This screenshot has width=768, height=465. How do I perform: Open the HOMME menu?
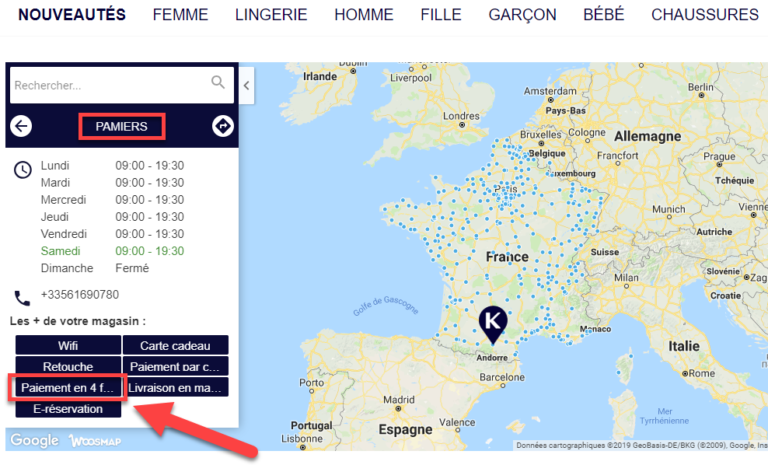pyautogui.click(x=364, y=15)
